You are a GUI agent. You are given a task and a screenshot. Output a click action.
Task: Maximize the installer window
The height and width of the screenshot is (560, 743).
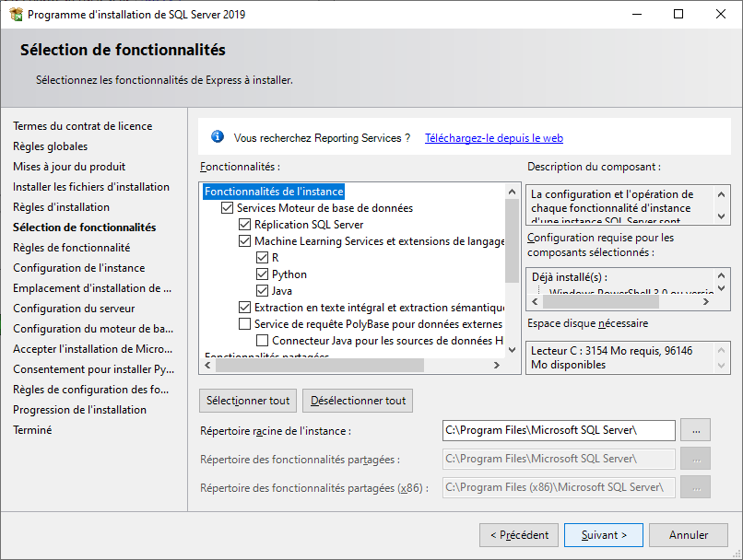click(x=678, y=14)
